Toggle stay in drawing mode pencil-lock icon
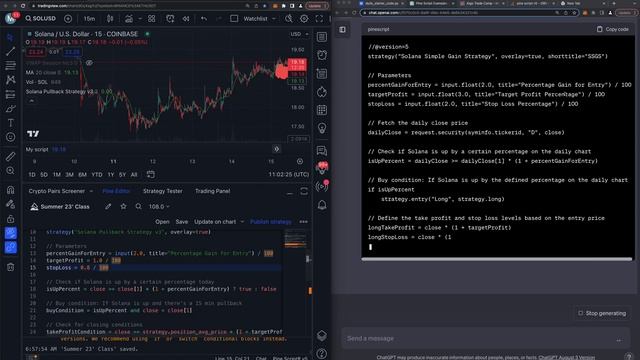The image size is (640, 360). coord(11,204)
